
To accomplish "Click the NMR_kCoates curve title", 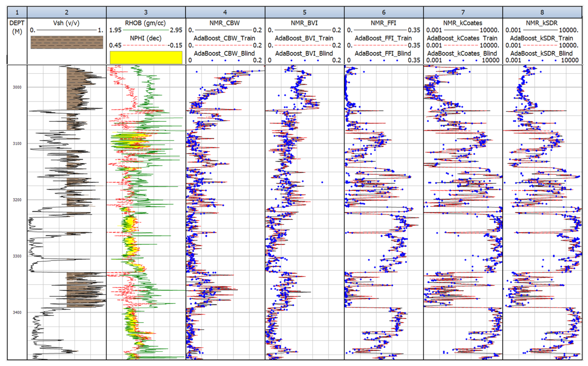I will (x=463, y=23).
